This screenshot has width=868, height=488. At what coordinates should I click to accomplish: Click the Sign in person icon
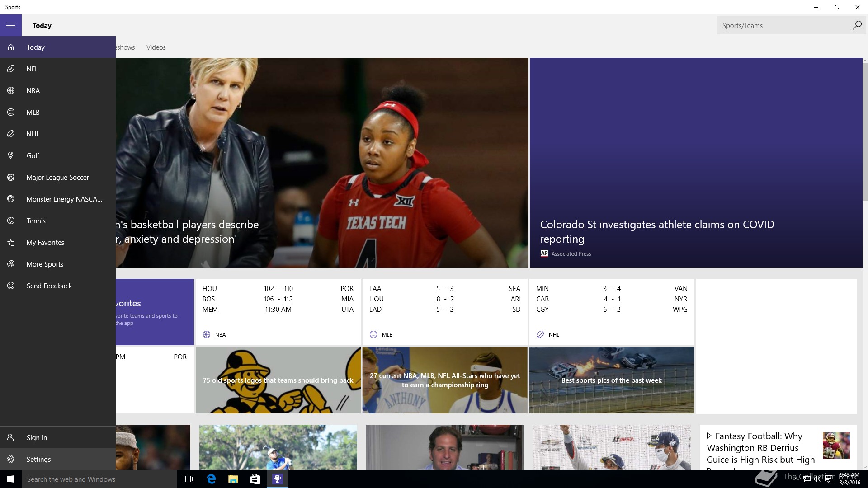(11, 437)
